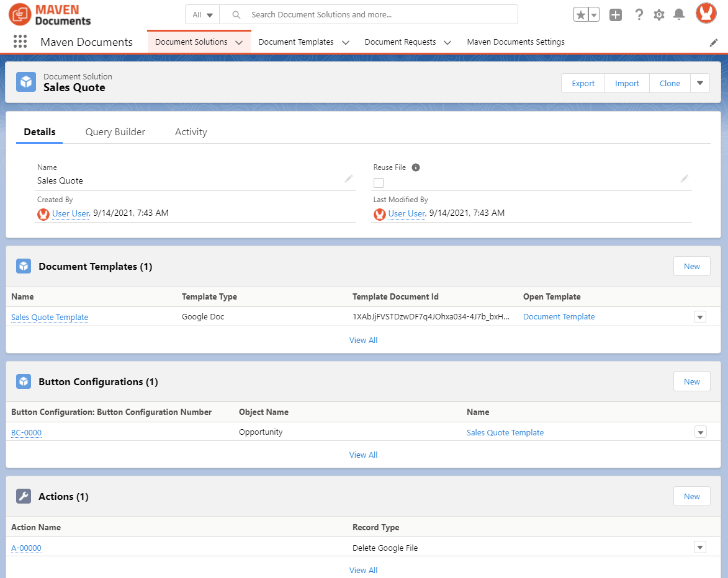
Task: Click the user avatar profile icon
Action: (706, 14)
